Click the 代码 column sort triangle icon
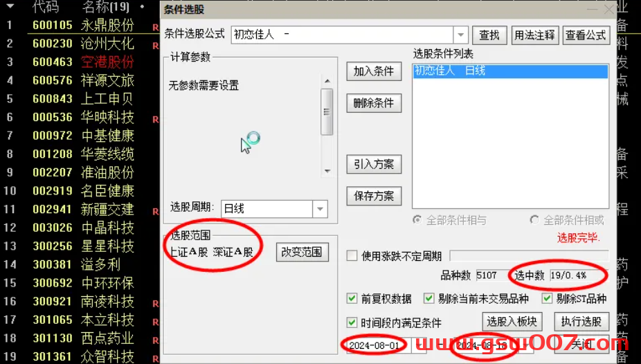Screen dimensions: 641x364 (x=10, y=6)
